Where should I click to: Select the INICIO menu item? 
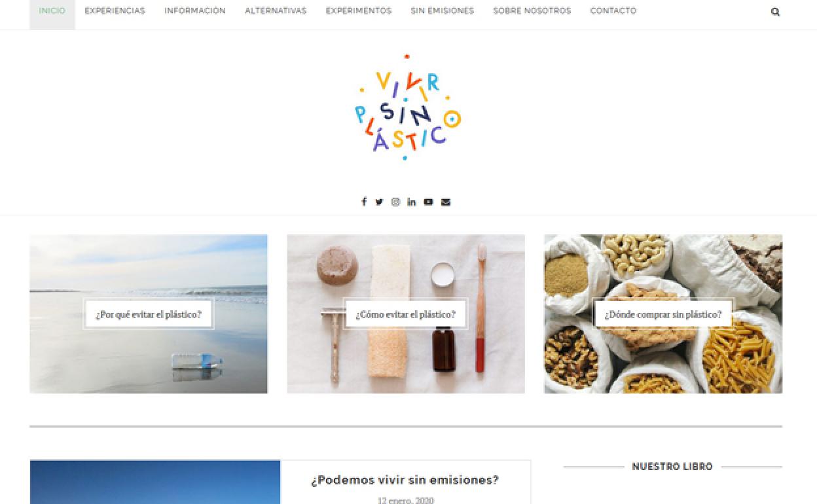point(52,11)
